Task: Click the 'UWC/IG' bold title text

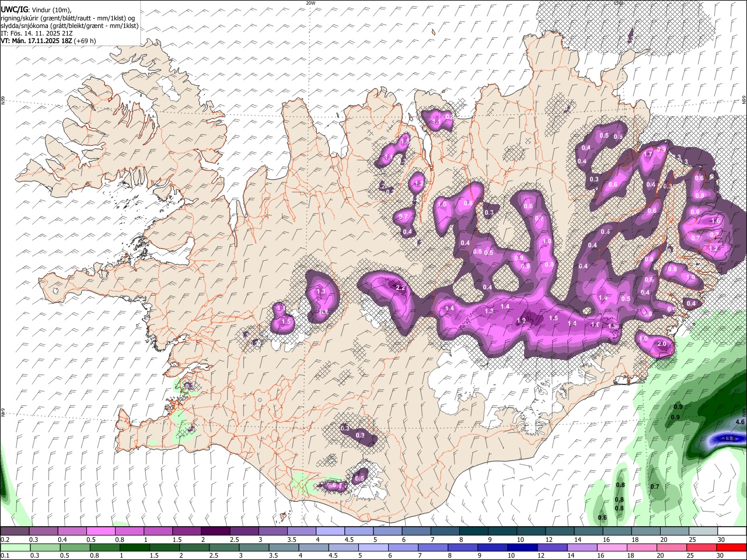Action: click(x=14, y=10)
